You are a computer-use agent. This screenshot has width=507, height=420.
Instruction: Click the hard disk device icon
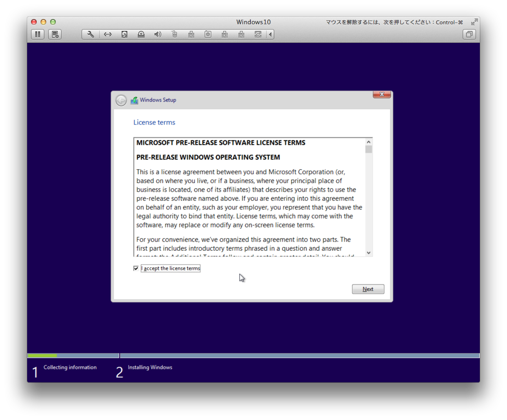(x=124, y=34)
